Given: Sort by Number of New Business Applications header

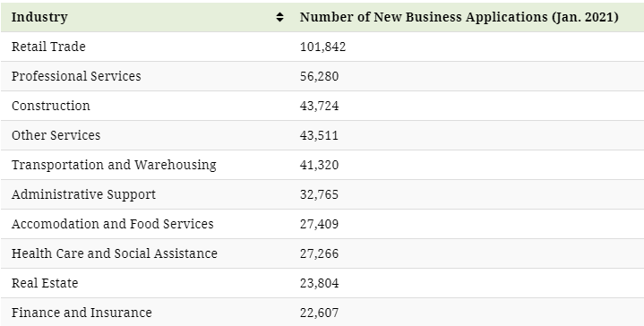Looking at the screenshot, I should click(459, 17).
